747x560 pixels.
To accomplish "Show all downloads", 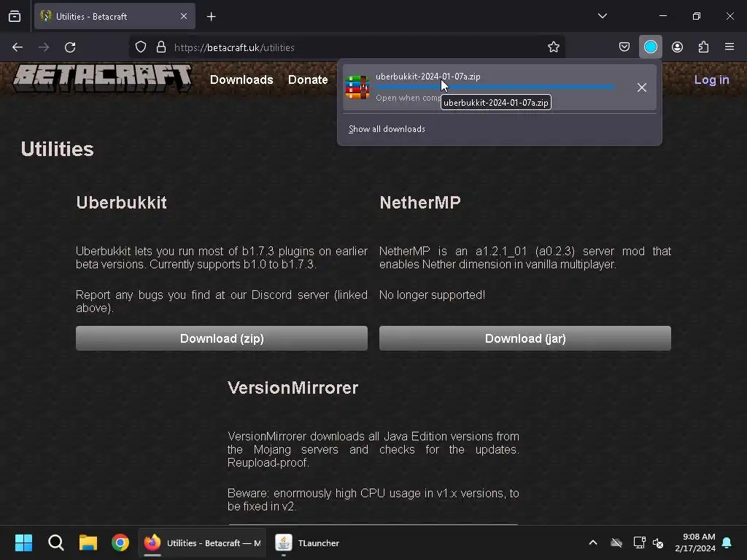I will pyautogui.click(x=387, y=129).
